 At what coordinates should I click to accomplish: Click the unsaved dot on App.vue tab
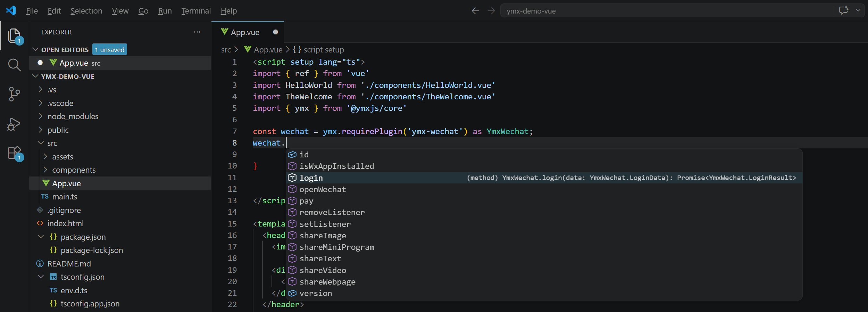[x=276, y=32]
